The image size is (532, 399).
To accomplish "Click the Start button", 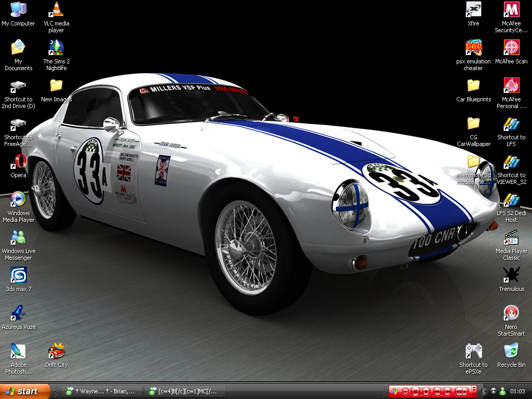I will [x=25, y=391].
